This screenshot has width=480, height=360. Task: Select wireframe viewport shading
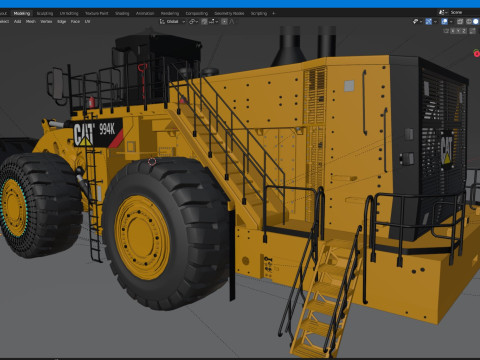pos(469,21)
